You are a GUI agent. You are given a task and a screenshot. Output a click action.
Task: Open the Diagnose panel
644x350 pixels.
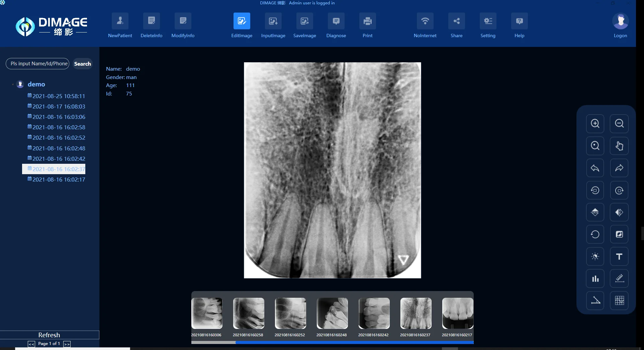point(336,25)
